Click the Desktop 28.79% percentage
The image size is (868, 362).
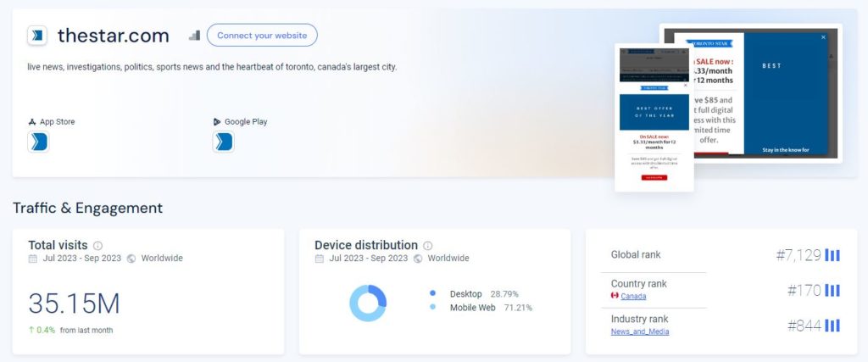[504, 294]
